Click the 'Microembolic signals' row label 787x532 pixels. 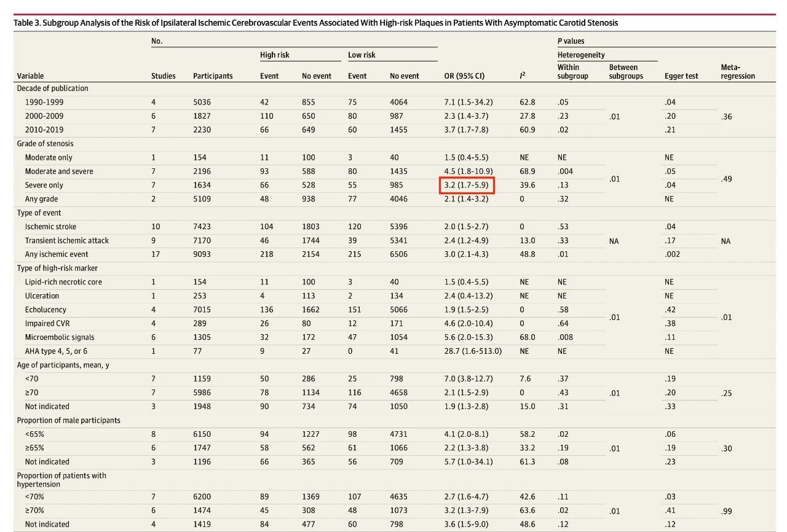[60, 337]
